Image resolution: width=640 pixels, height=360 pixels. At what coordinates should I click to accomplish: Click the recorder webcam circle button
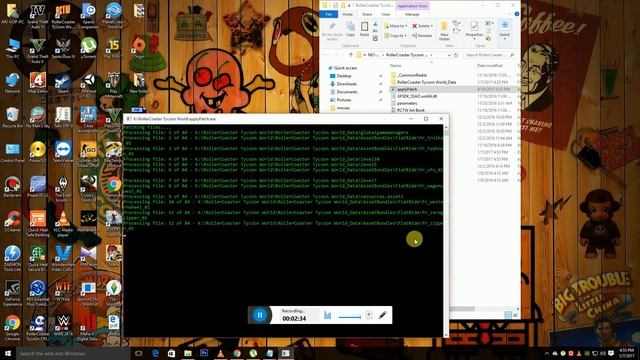(x=369, y=315)
